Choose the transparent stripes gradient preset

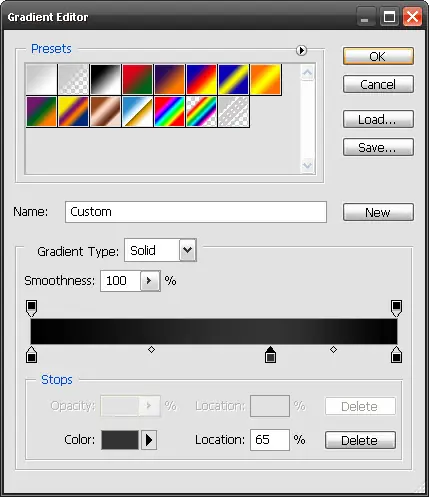(x=233, y=112)
